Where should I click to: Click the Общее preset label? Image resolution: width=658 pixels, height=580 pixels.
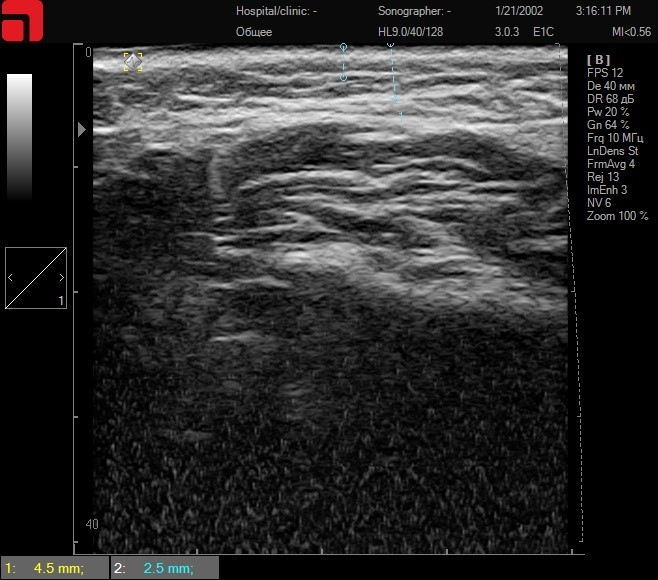click(x=254, y=32)
